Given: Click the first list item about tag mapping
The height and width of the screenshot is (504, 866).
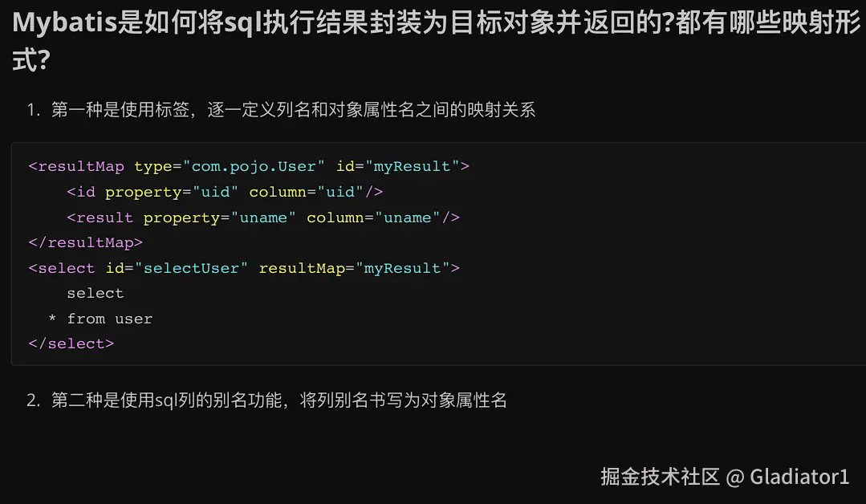Looking at the screenshot, I should [x=281, y=109].
